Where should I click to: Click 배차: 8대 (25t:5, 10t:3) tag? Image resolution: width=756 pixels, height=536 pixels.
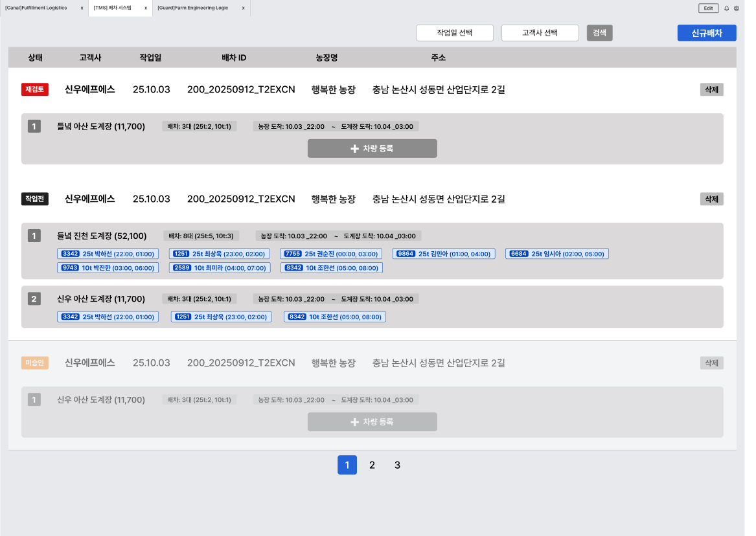pos(201,236)
